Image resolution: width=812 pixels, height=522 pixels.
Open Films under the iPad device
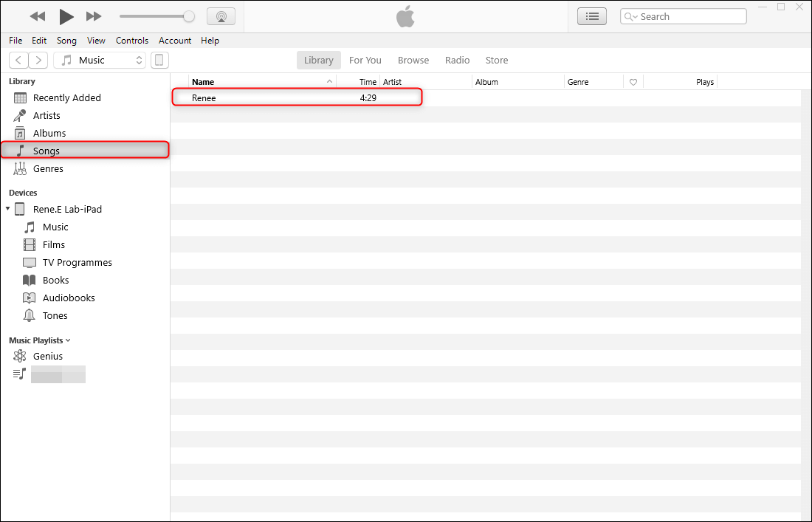coord(54,244)
